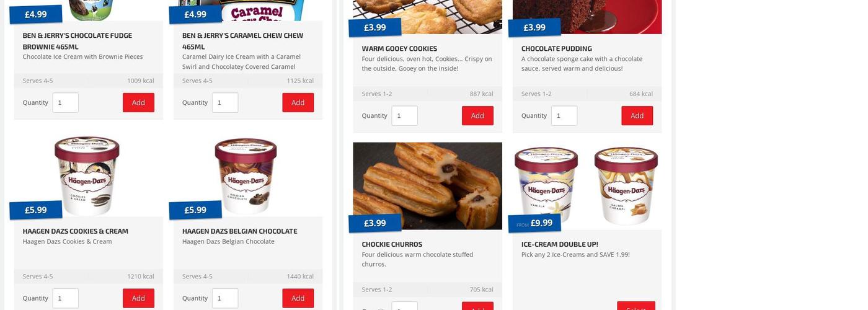Open Ice-Cream Double Up vanilla tub image
The height and width of the screenshot is (310, 868).
[547, 184]
